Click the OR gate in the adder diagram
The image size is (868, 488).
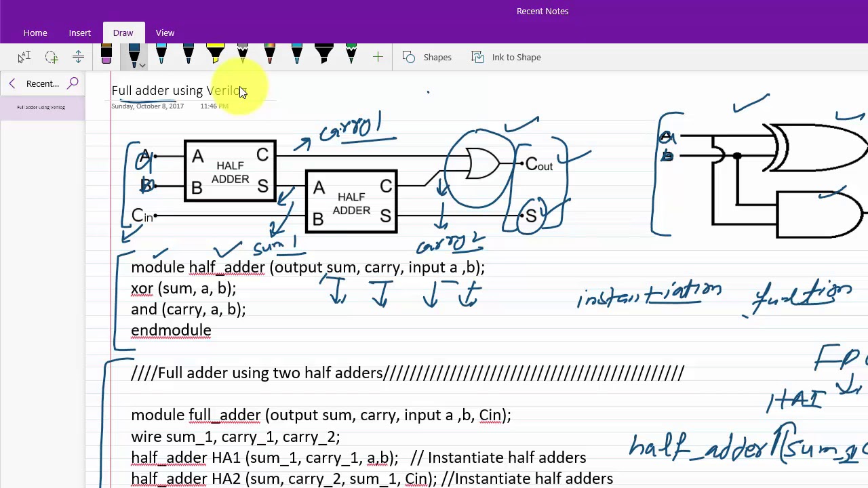tap(483, 163)
